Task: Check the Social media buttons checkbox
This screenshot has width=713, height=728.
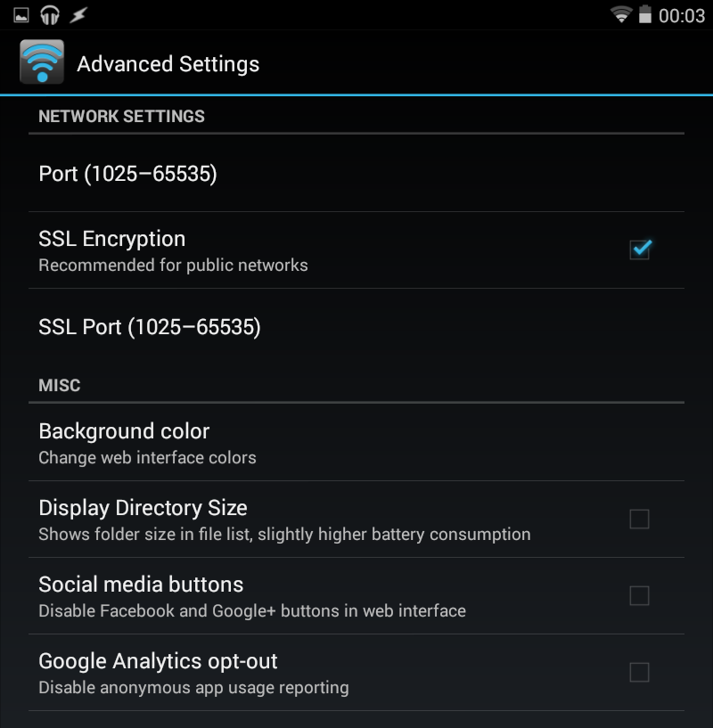Action: [639, 596]
